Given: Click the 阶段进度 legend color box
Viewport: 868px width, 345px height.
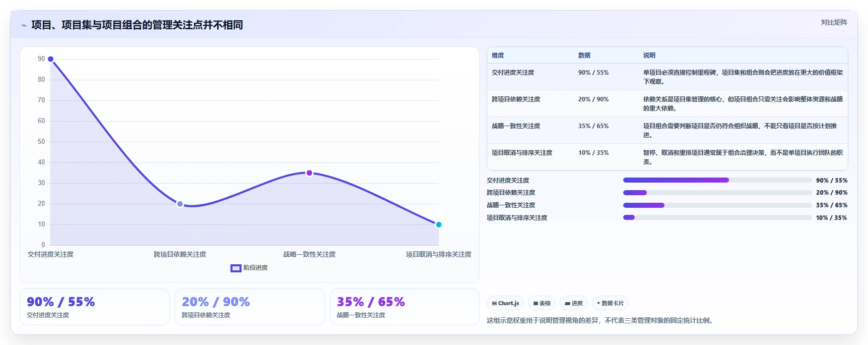Looking at the screenshot, I should click(x=236, y=268).
